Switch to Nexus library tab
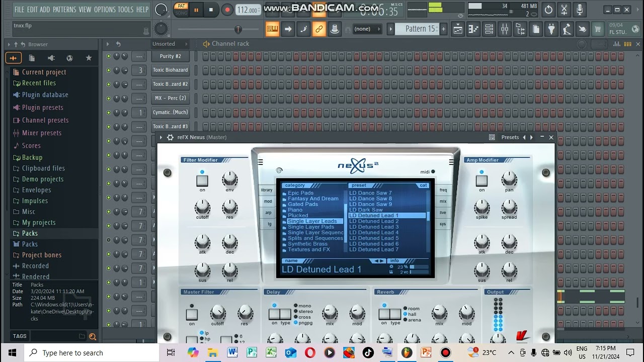Viewport: 644px width, 362px height. click(x=267, y=190)
